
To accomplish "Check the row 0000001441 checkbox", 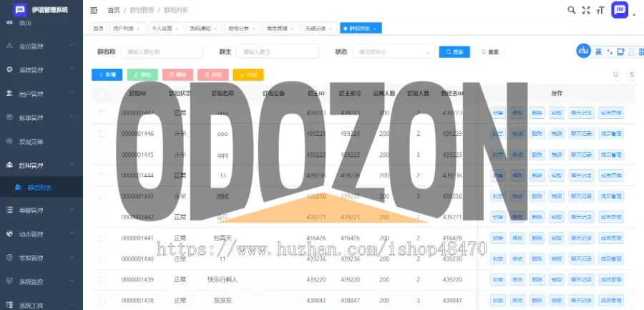I will click(102, 238).
